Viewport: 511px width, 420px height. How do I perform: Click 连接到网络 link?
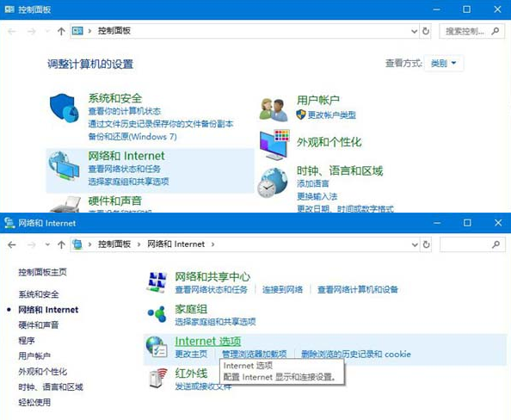click(x=282, y=289)
